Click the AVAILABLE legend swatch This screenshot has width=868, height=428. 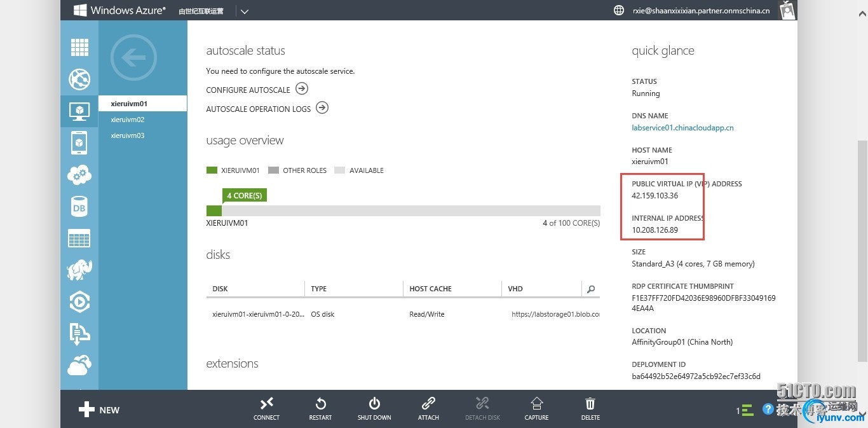pyautogui.click(x=339, y=170)
